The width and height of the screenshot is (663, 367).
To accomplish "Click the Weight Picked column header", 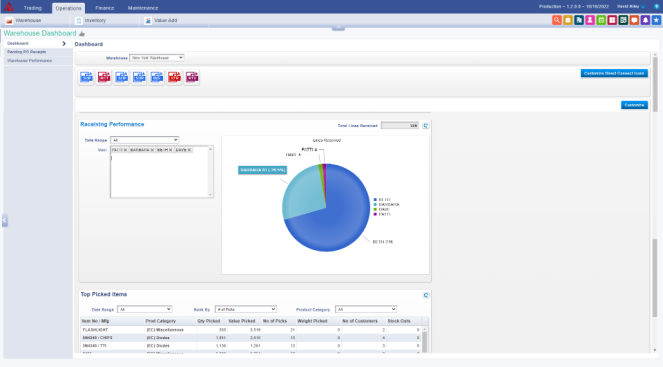I will tap(312, 321).
